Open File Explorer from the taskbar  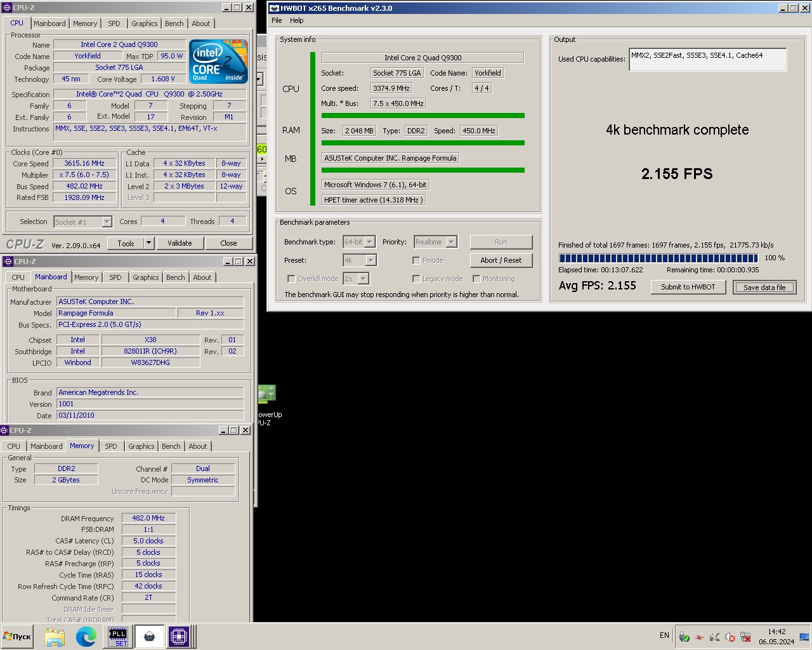[55, 636]
